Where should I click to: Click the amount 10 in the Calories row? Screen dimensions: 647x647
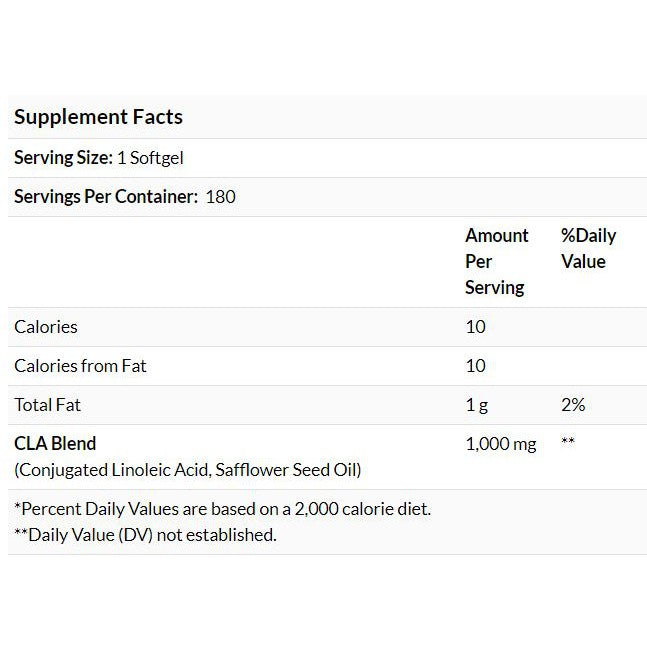point(475,327)
